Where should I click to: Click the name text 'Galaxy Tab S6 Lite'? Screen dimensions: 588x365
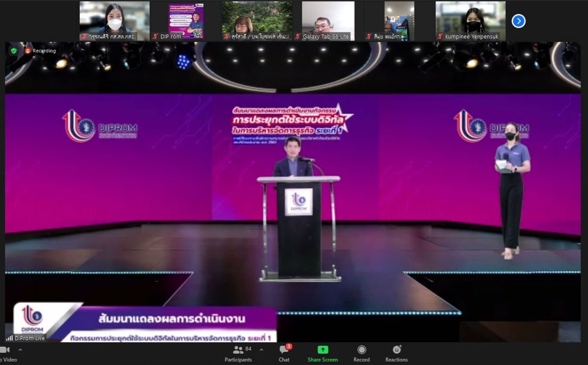tap(326, 37)
